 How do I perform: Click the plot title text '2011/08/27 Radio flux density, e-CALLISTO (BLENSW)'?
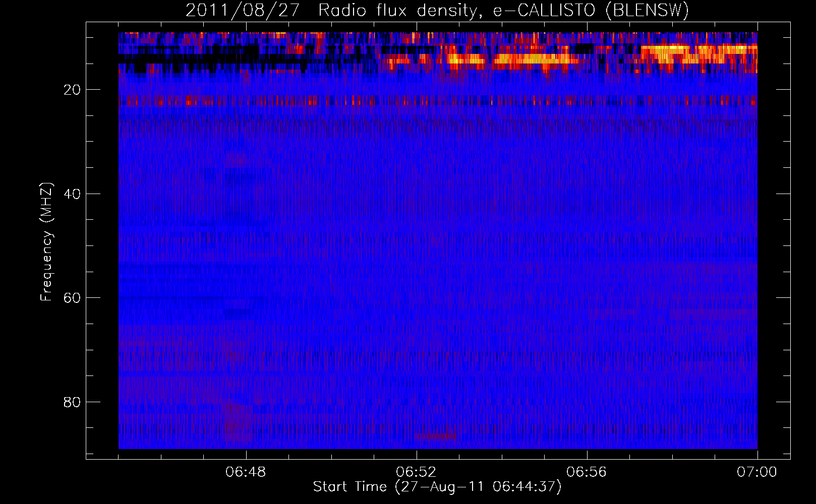[437, 11]
